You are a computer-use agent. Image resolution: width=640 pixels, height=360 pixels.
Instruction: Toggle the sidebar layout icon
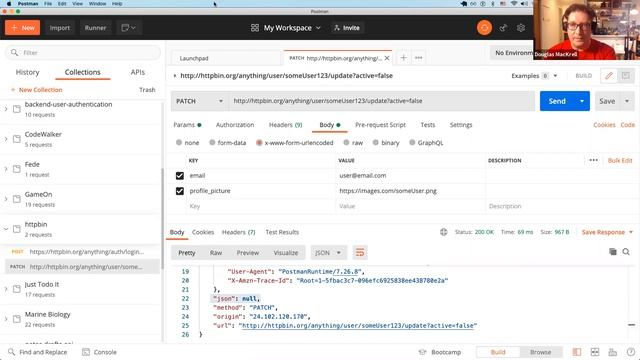pos(577,352)
